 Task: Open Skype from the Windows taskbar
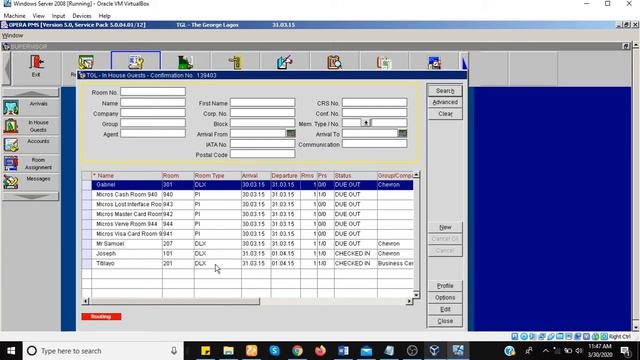[x=274, y=351]
